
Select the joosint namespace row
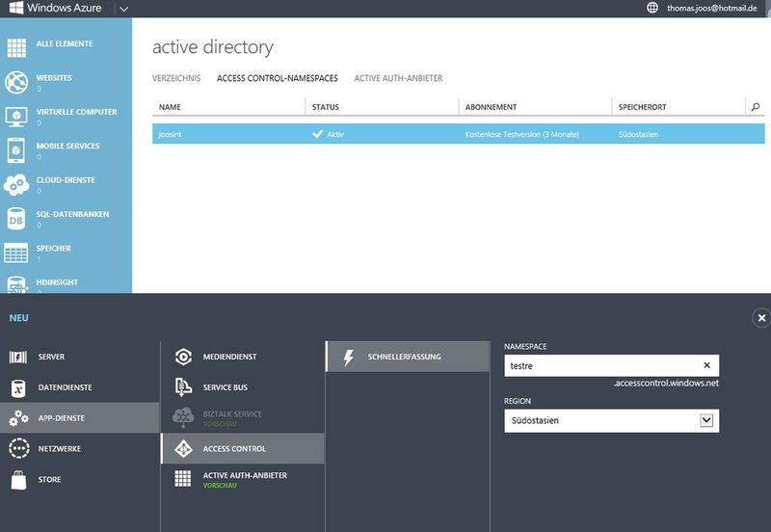459,134
